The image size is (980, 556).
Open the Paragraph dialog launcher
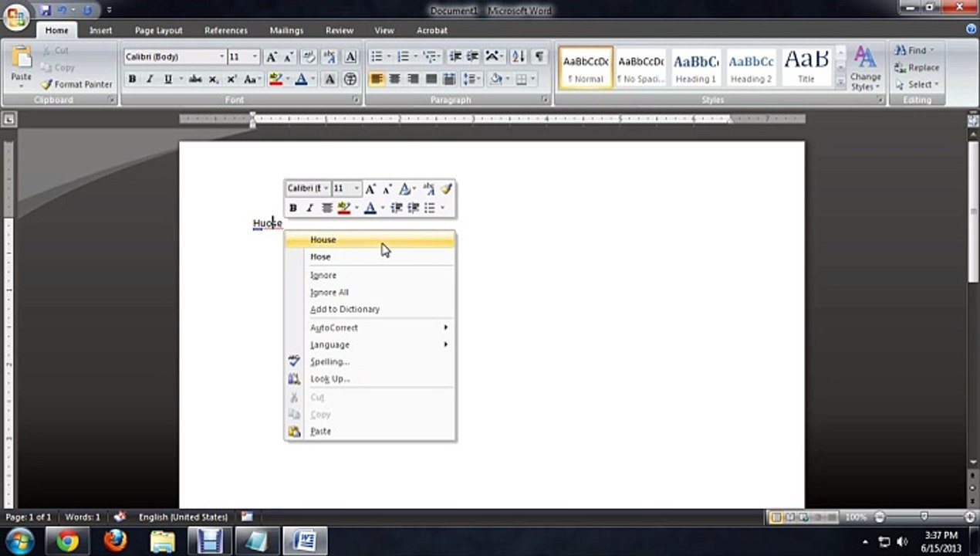(x=546, y=100)
